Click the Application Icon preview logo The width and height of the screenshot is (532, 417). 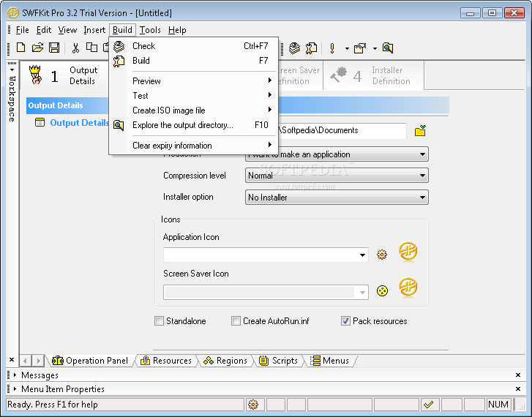pyautogui.click(x=408, y=252)
